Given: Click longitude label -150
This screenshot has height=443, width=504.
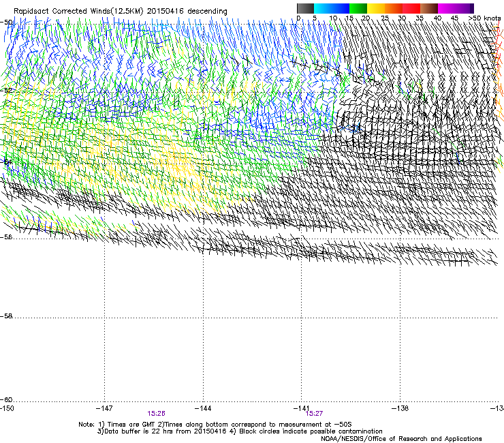Looking at the screenshot, I should pyautogui.click(x=7, y=408).
